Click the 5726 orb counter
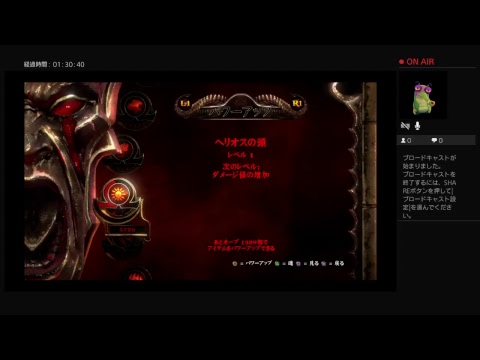480x360 pixels. click(128, 230)
